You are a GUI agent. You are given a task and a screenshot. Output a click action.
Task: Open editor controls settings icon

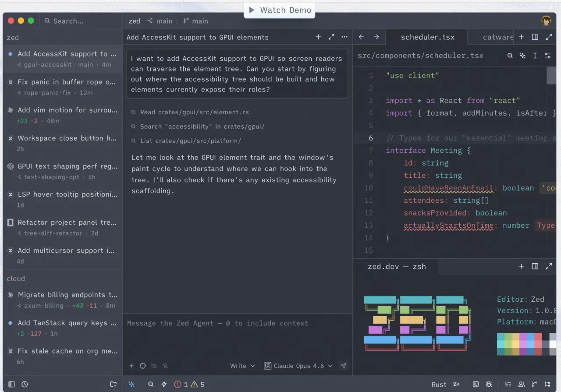click(547, 56)
